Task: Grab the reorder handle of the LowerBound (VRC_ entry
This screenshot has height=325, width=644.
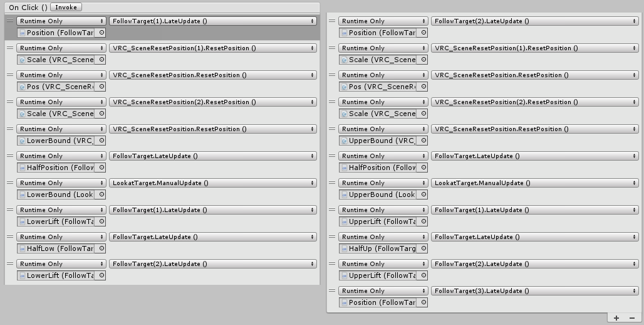Action: (10, 129)
